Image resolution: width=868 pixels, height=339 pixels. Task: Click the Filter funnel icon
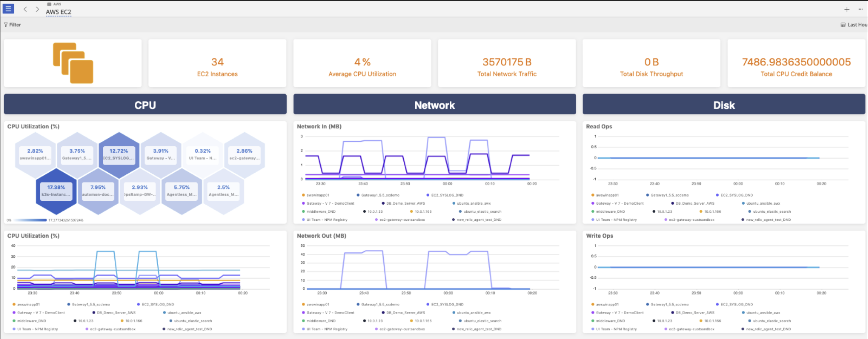pos(6,25)
